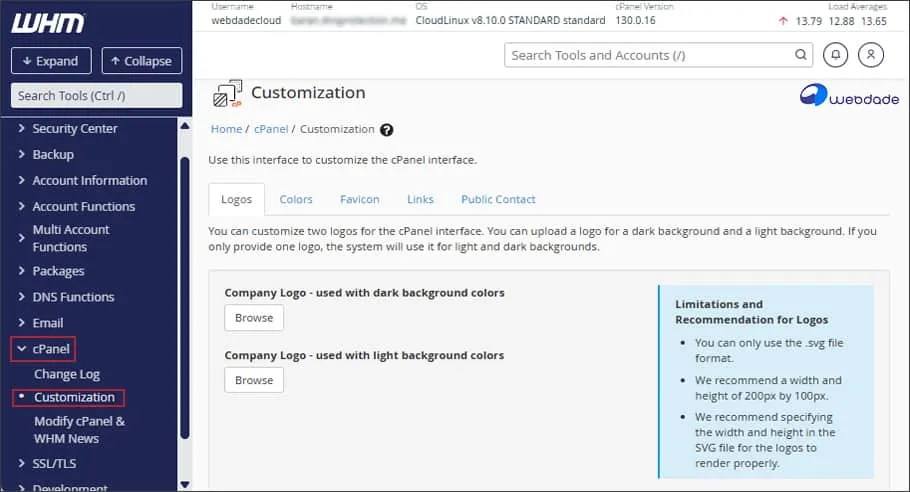Switch to the Colors tab
The image size is (910, 492).
click(296, 200)
